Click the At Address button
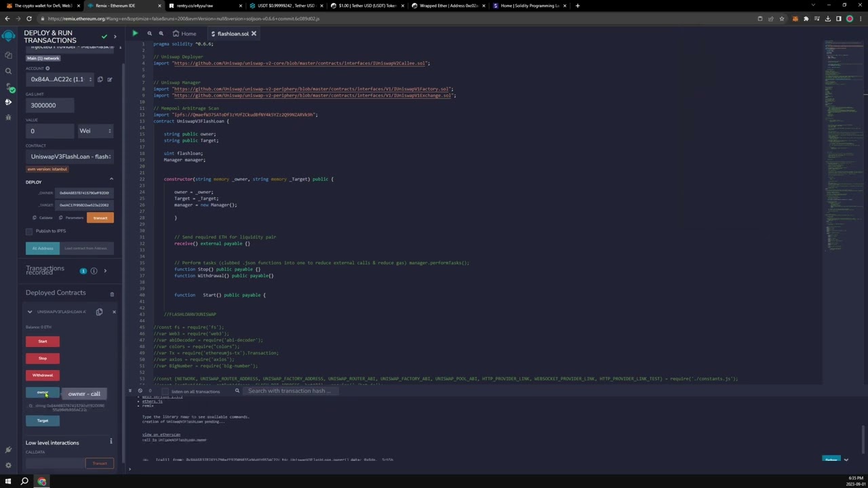The height and width of the screenshot is (488, 868). click(43, 248)
